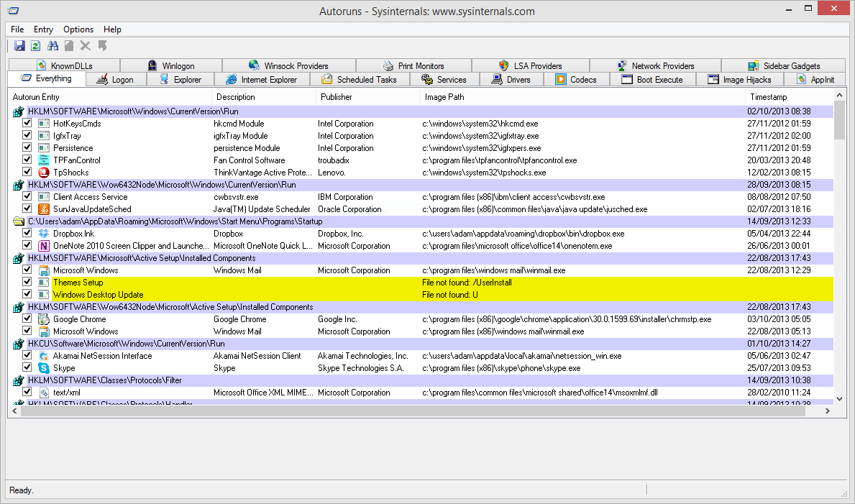Click the Google Chrome entry icon
The height and width of the screenshot is (504, 855).
click(x=44, y=319)
